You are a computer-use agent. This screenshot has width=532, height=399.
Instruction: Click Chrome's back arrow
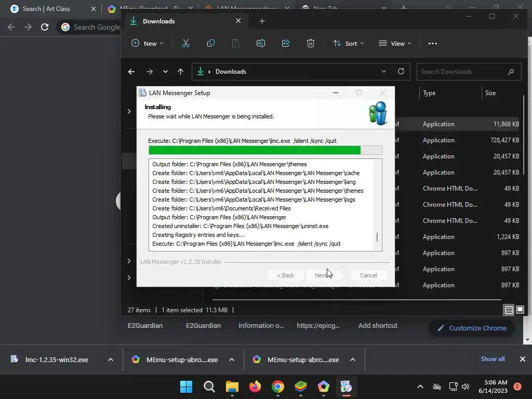click(11, 27)
